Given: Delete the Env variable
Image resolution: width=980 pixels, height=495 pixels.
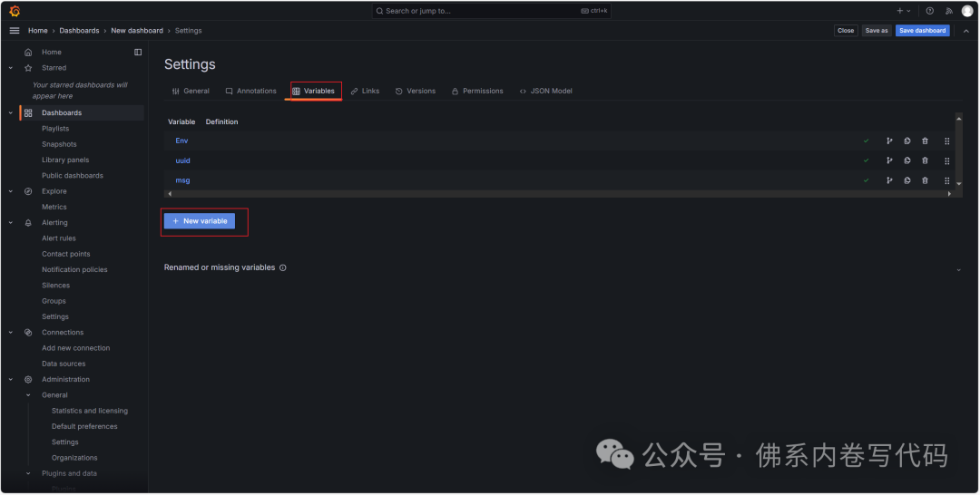Looking at the screenshot, I should point(925,141).
